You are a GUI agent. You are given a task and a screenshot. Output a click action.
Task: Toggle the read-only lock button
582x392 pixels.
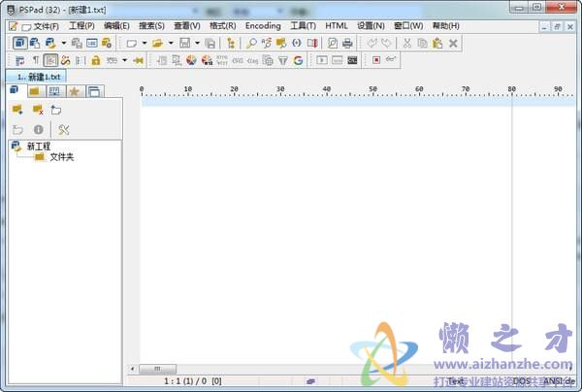96,60
